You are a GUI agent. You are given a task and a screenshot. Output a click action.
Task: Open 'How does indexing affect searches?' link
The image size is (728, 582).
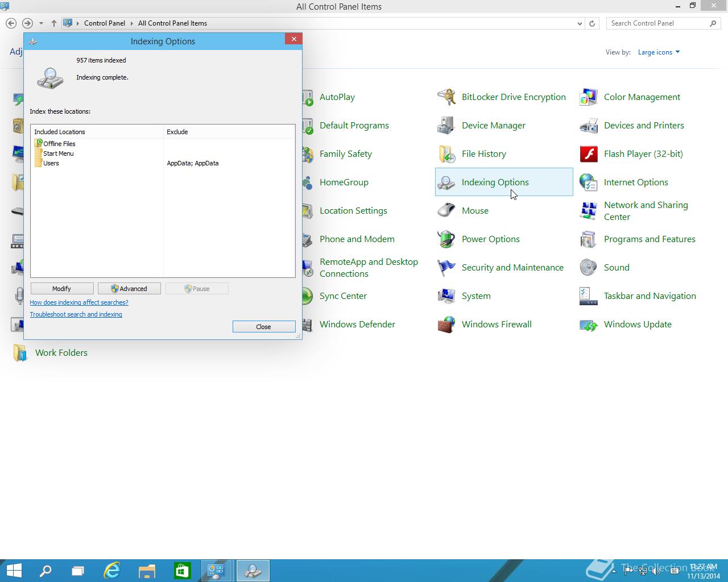[x=79, y=302]
